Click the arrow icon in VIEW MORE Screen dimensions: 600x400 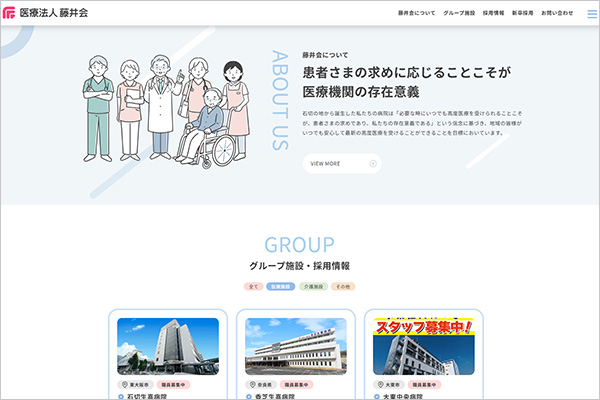tap(373, 163)
